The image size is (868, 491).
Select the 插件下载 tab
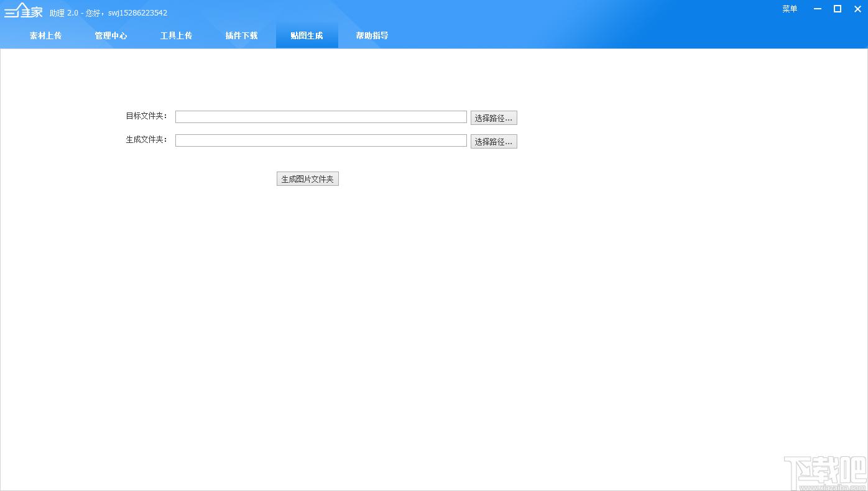(241, 35)
